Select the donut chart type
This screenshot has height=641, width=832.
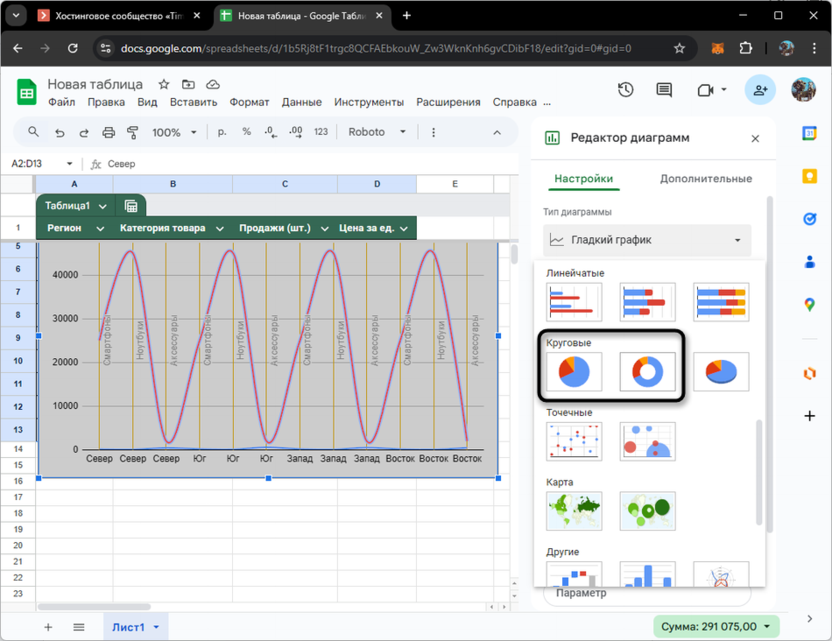(647, 372)
